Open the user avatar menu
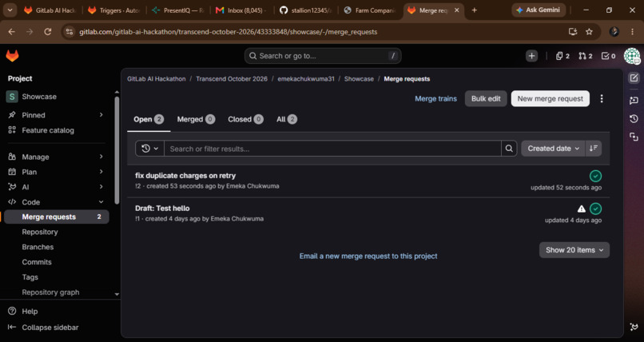The image size is (644, 342). [632, 56]
